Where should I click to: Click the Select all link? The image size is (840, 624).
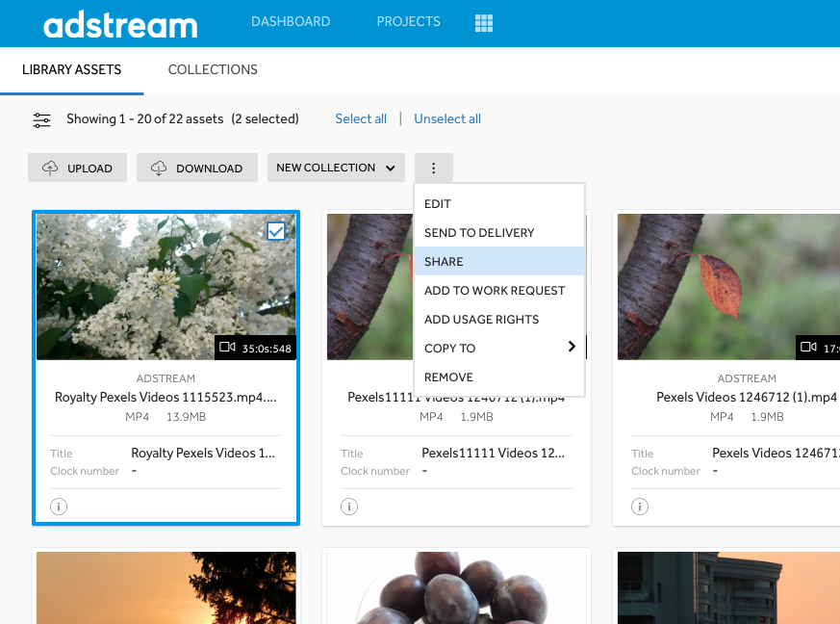[x=361, y=119]
